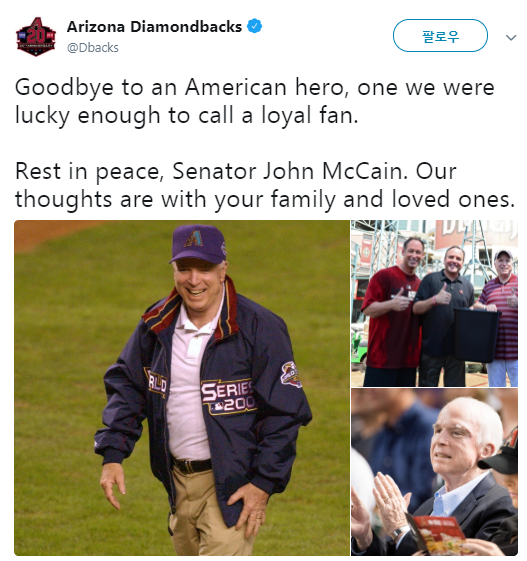Image resolution: width=527 pixels, height=561 pixels.
Task: Click the 팔로우 follow button
Action: click(x=440, y=36)
